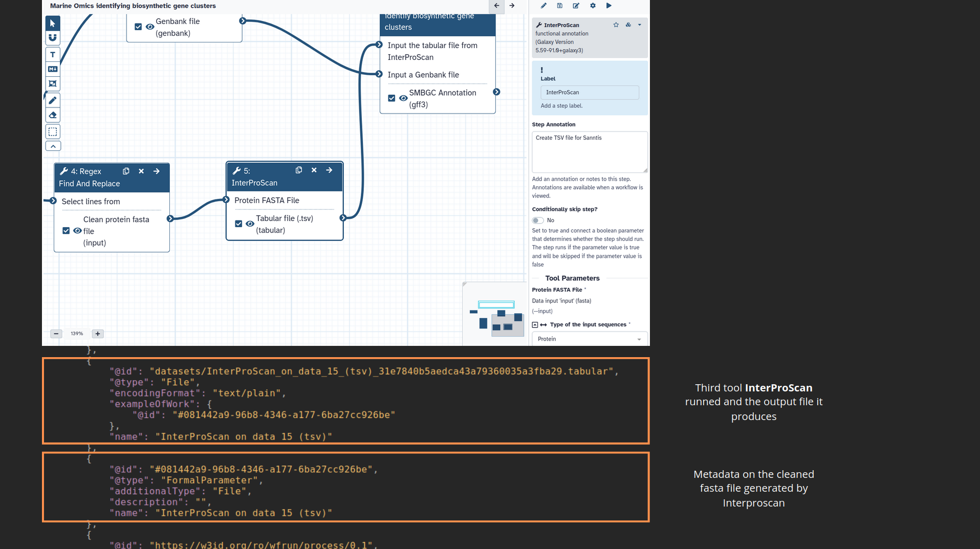
Task: Select the frame comment tool
Action: (53, 83)
